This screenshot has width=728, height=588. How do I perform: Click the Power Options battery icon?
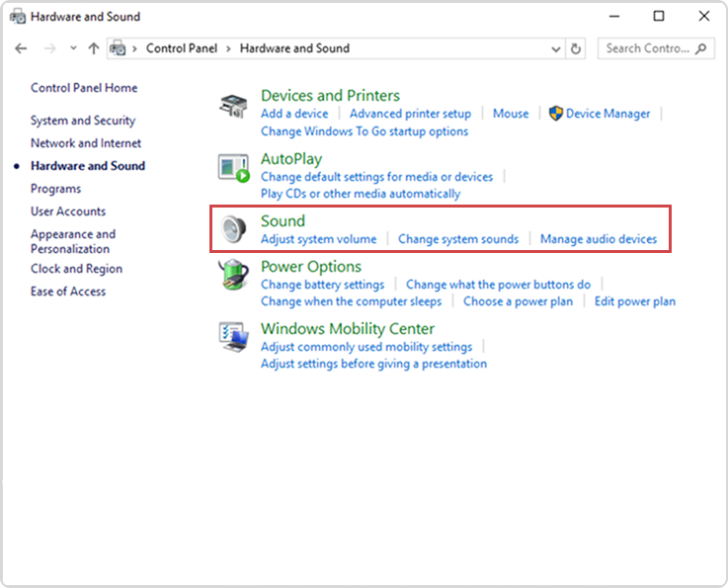click(x=233, y=275)
